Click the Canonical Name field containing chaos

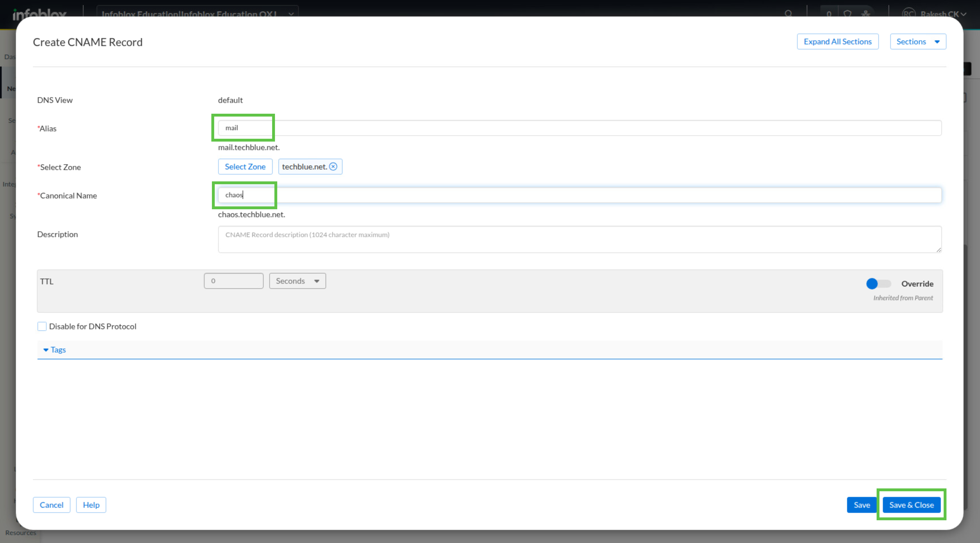coord(579,195)
